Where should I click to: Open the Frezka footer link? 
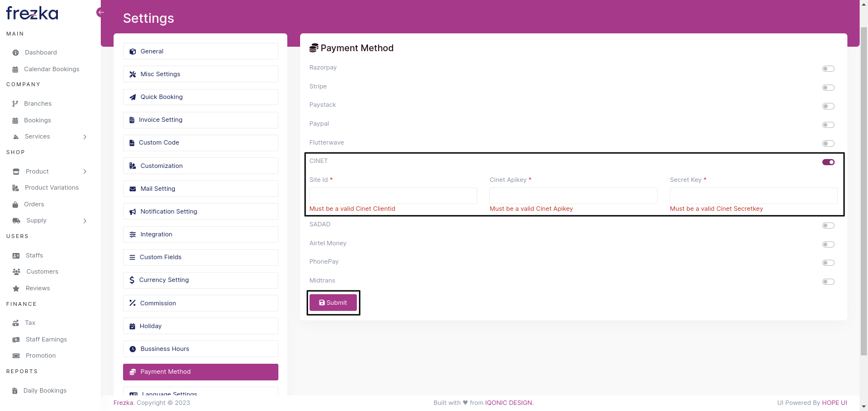tap(123, 403)
